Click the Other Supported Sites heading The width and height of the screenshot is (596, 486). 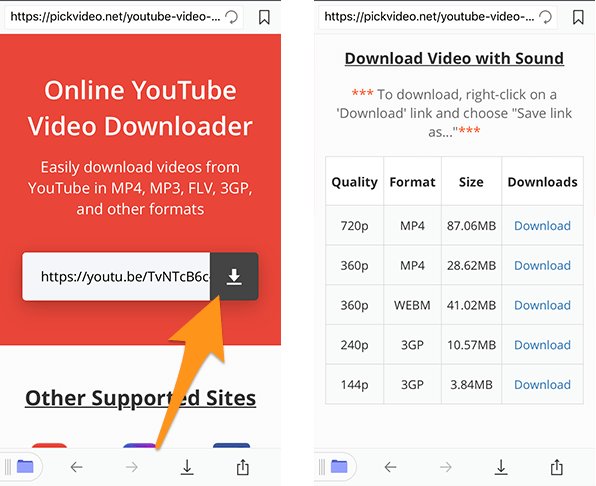[140, 399]
